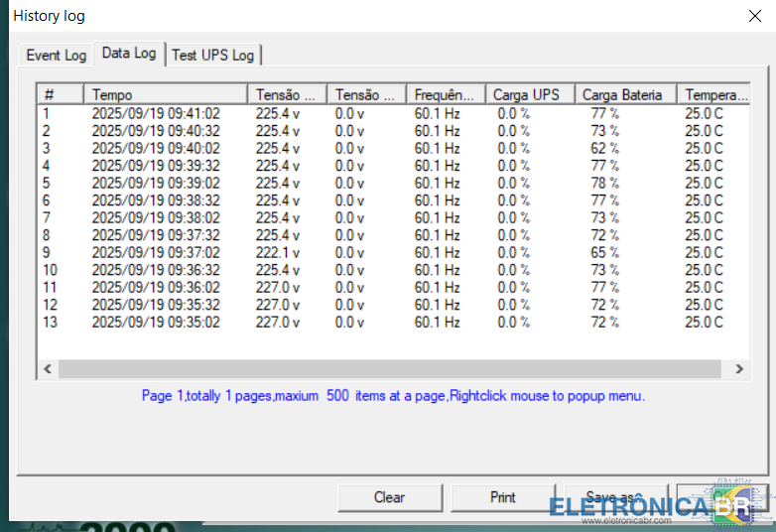This screenshot has height=532, width=776.
Task: Select log row 9 with 222.1 v
Action: pyautogui.click(x=155, y=252)
